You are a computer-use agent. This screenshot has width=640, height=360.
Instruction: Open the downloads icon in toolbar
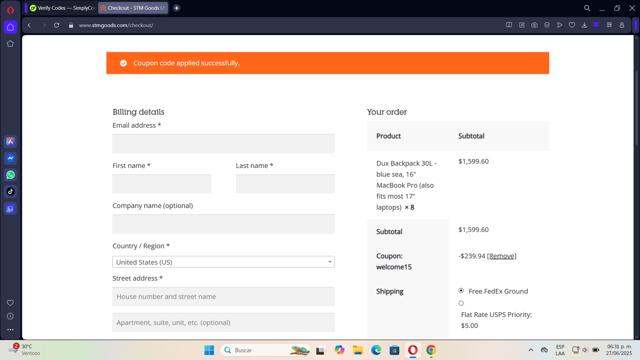[x=584, y=25]
